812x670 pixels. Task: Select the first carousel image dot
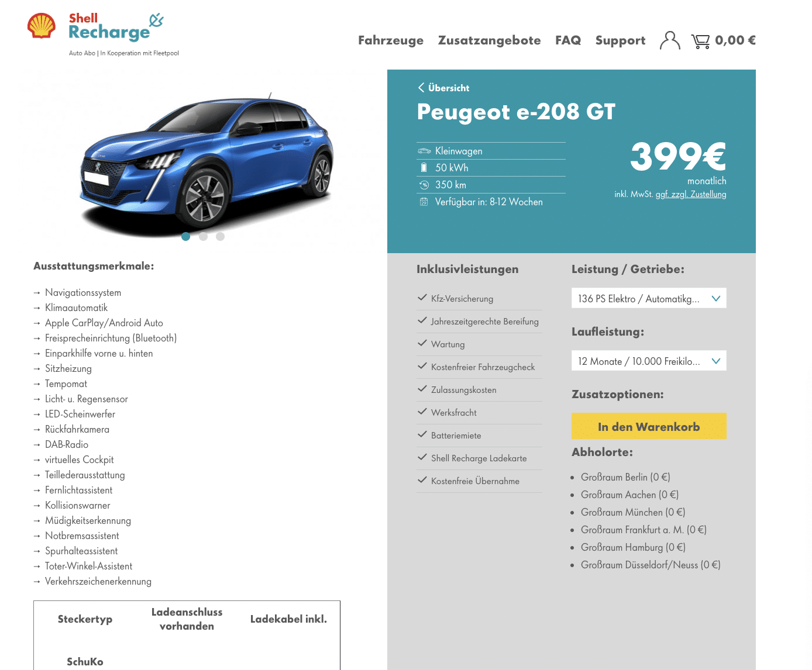[x=186, y=237]
